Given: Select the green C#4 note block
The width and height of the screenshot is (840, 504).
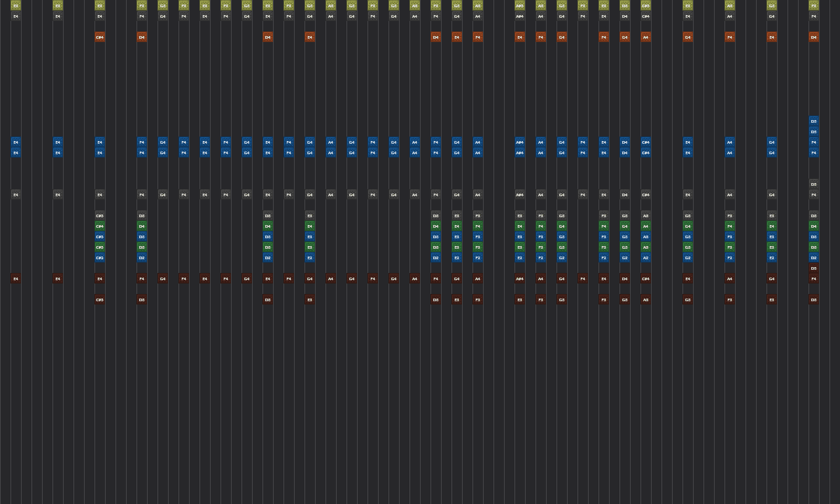Looking at the screenshot, I should coord(100,226).
